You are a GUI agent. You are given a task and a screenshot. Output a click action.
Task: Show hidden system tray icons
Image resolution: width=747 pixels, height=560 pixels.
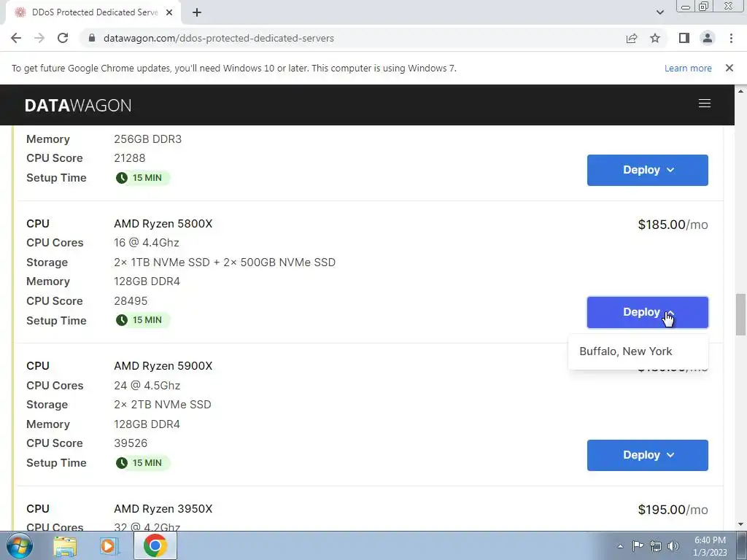pos(620,546)
